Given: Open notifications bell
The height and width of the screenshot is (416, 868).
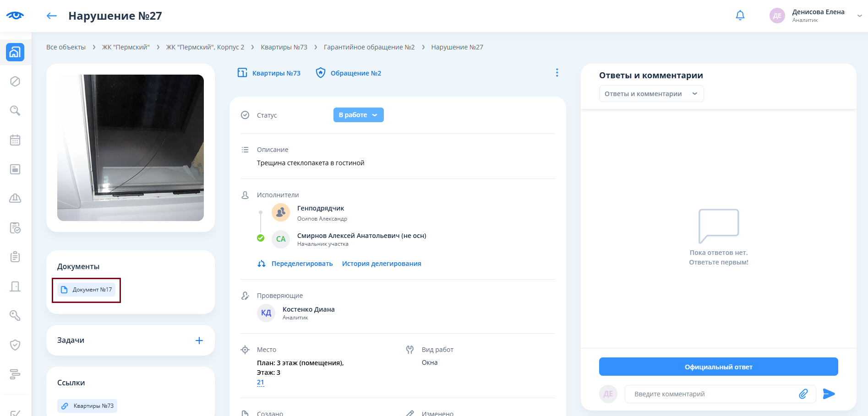Looking at the screenshot, I should [740, 16].
